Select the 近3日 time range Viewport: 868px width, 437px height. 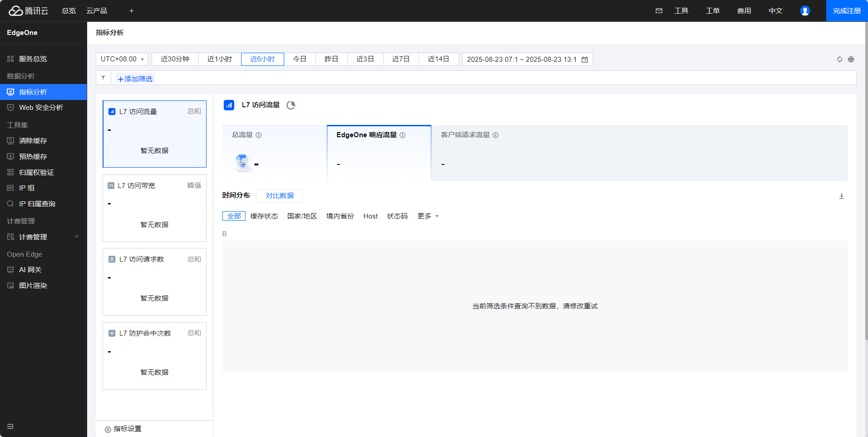[365, 59]
